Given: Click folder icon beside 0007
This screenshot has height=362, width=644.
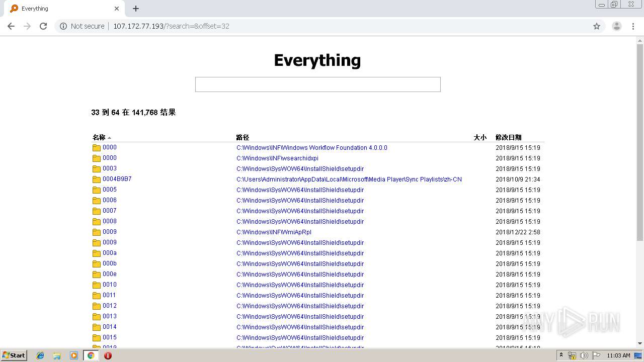Looking at the screenshot, I should (97, 211).
